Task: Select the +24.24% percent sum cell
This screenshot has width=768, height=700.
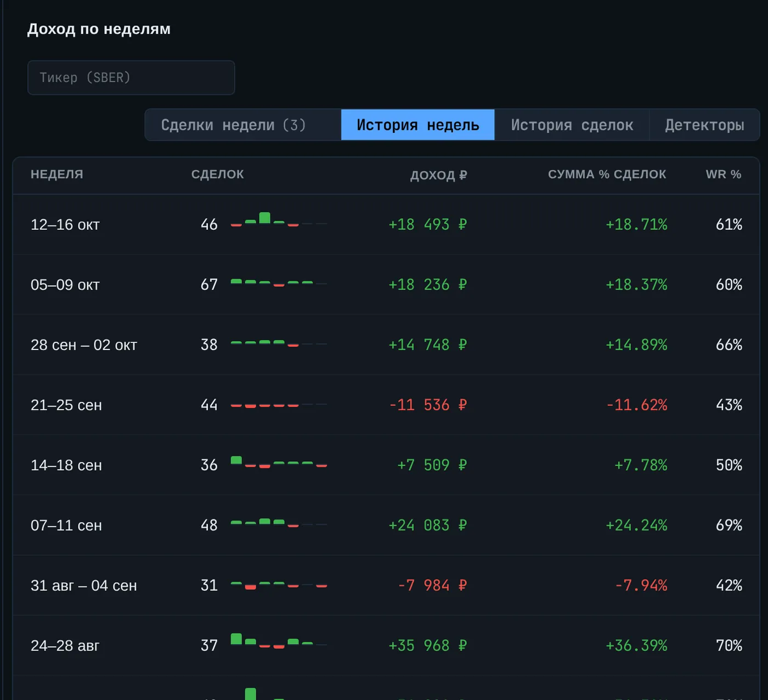Action: (x=636, y=525)
